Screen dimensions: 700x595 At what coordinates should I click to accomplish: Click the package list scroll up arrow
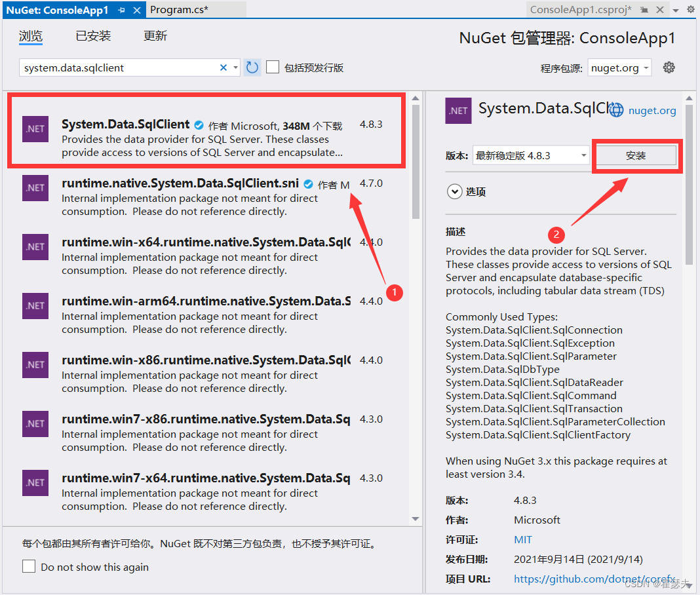click(416, 98)
